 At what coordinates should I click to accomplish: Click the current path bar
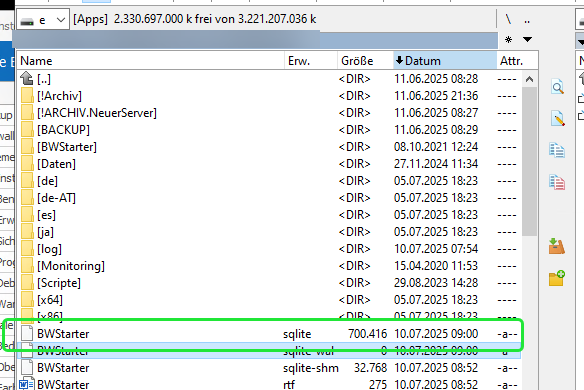(255, 40)
